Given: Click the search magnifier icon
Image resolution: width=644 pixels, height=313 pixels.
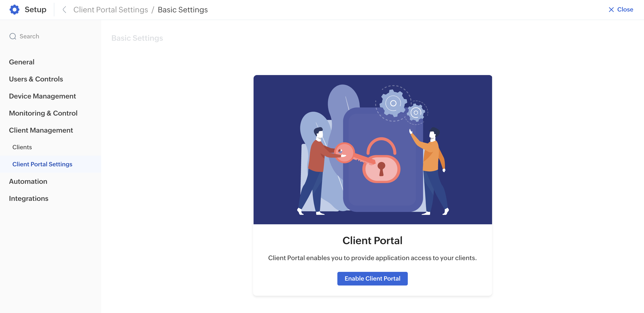Looking at the screenshot, I should coord(13,36).
